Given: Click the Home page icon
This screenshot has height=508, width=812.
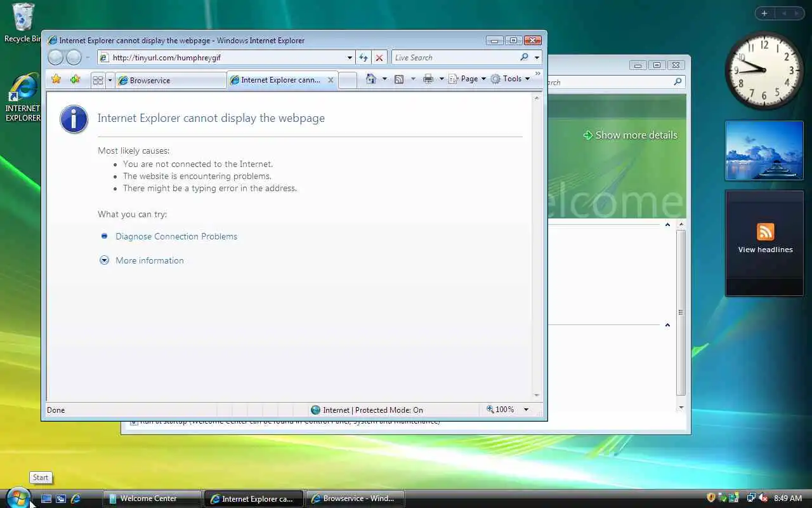Looking at the screenshot, I should pos(371,79).
